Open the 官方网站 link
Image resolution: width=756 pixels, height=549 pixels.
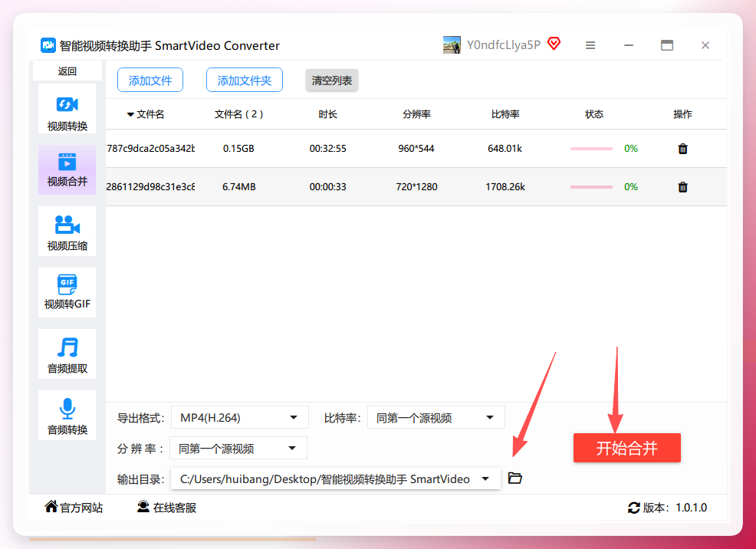pyautogui.click(x=81, y=508)
